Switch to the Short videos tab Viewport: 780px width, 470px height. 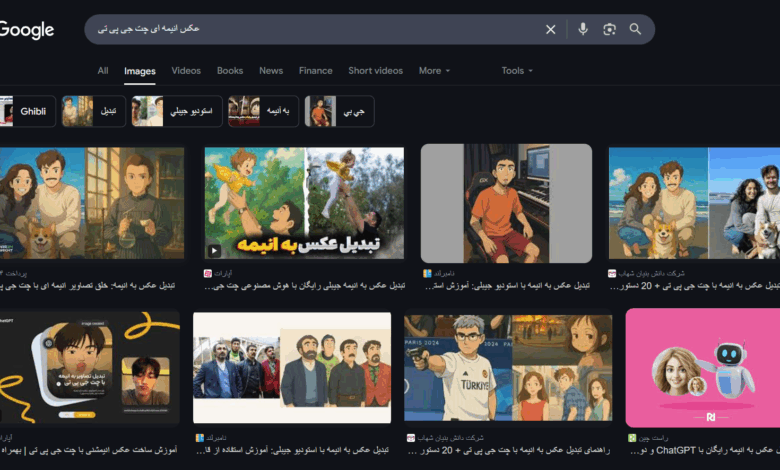[x=376, y=71]
